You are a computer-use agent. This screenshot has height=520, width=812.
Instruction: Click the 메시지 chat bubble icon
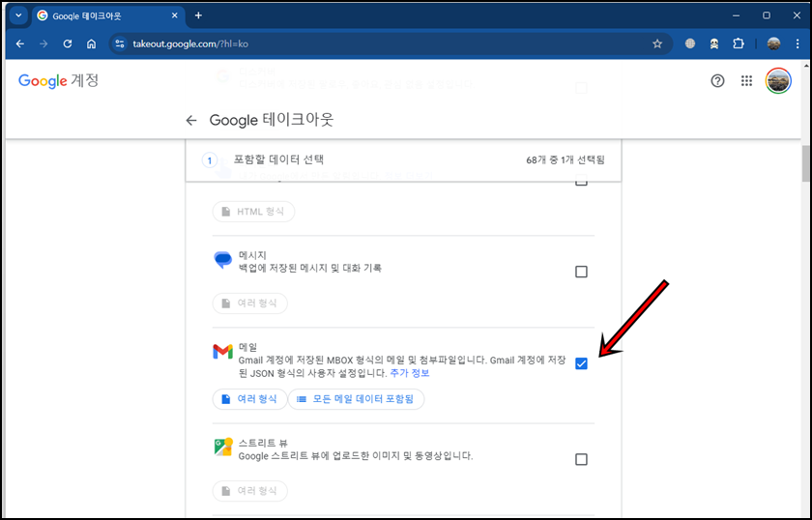click(x=222, y=260)
